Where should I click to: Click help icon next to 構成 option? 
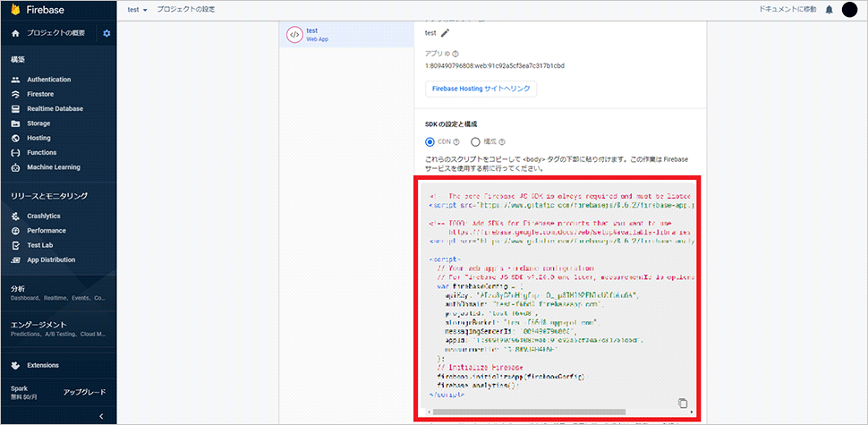click(502, 141)
